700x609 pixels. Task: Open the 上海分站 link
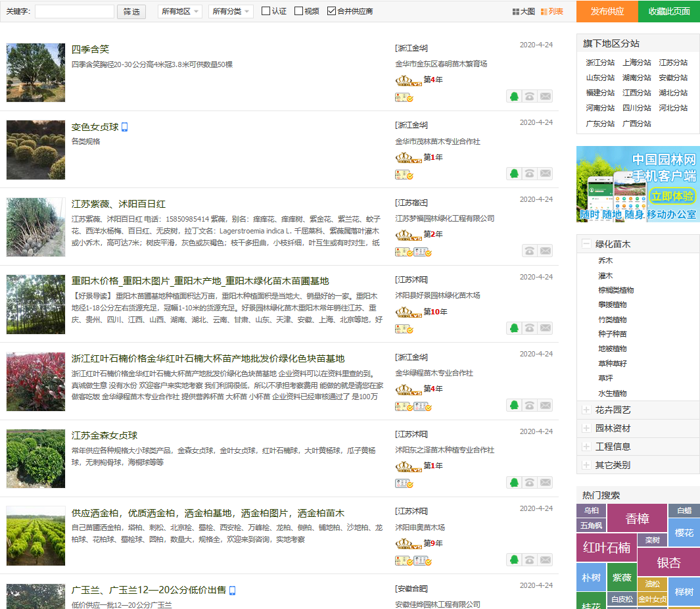pyautogui.click(x=637, y=62)
